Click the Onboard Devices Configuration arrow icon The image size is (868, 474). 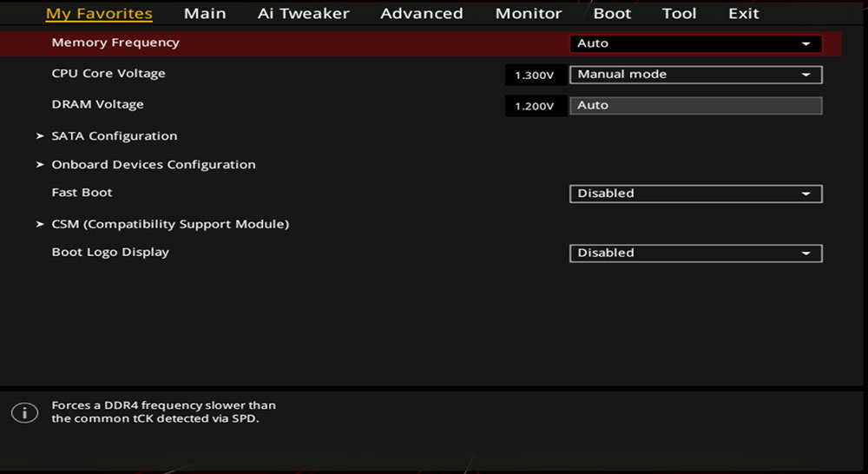pyautogui.click(x=40, y=164)
